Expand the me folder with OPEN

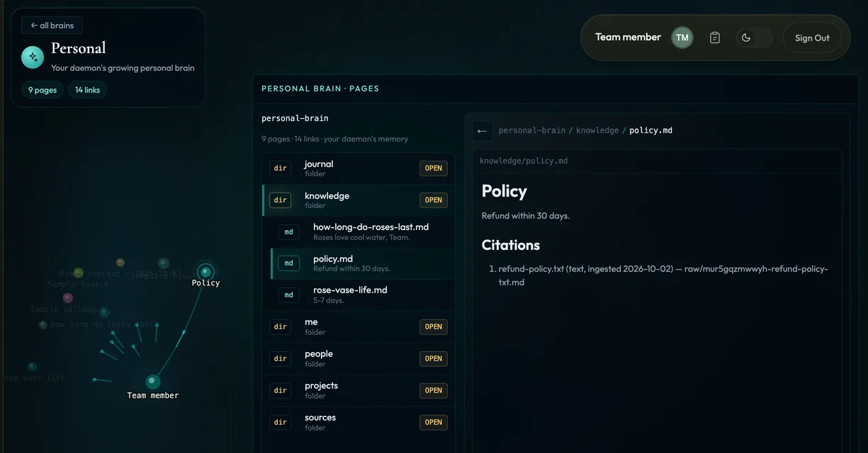(434, 326)
